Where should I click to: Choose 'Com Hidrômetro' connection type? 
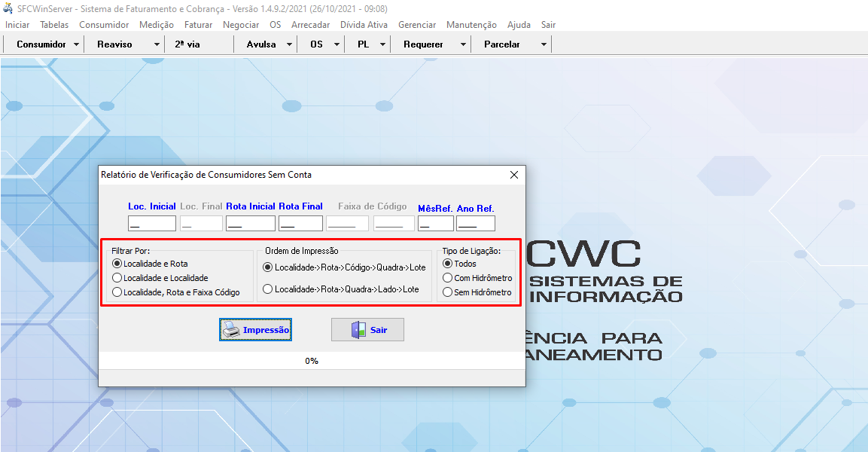(x=447, y=278)
